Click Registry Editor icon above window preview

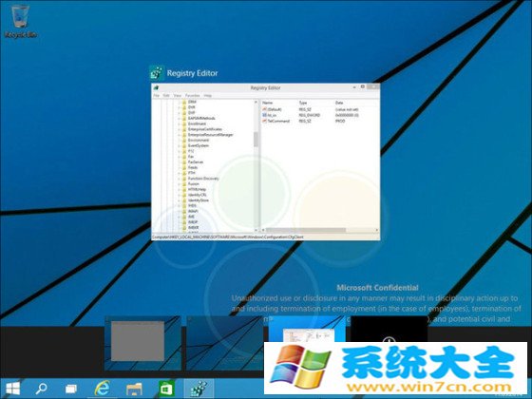point(157,73)
